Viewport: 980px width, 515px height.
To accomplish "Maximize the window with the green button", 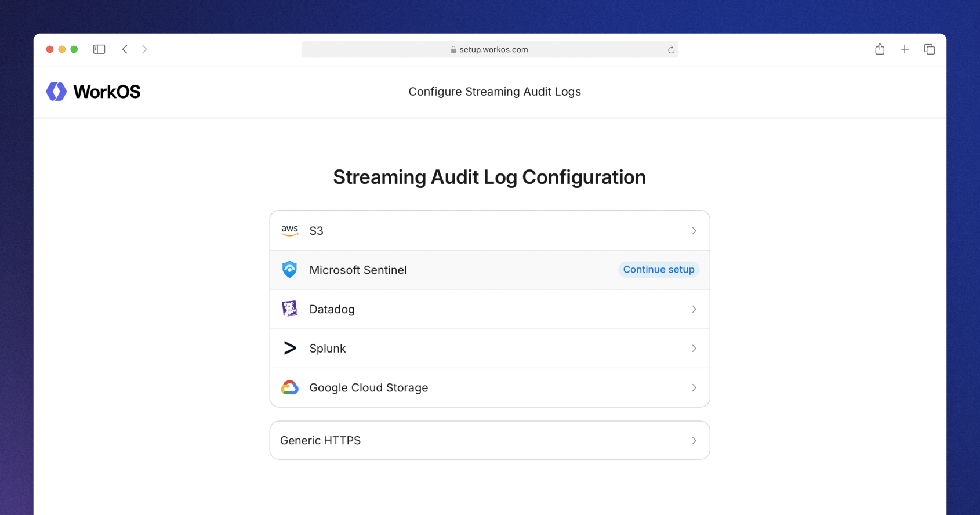I will point(74,49).
